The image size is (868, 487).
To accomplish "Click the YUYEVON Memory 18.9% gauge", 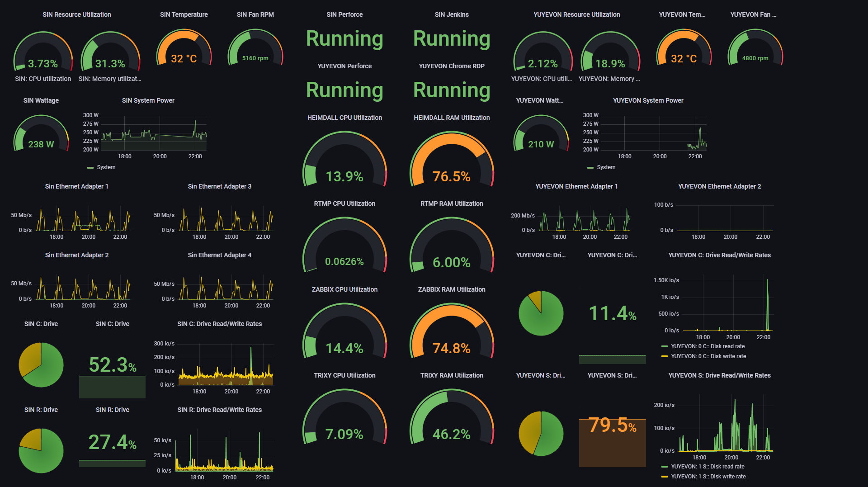I will 610,52.
